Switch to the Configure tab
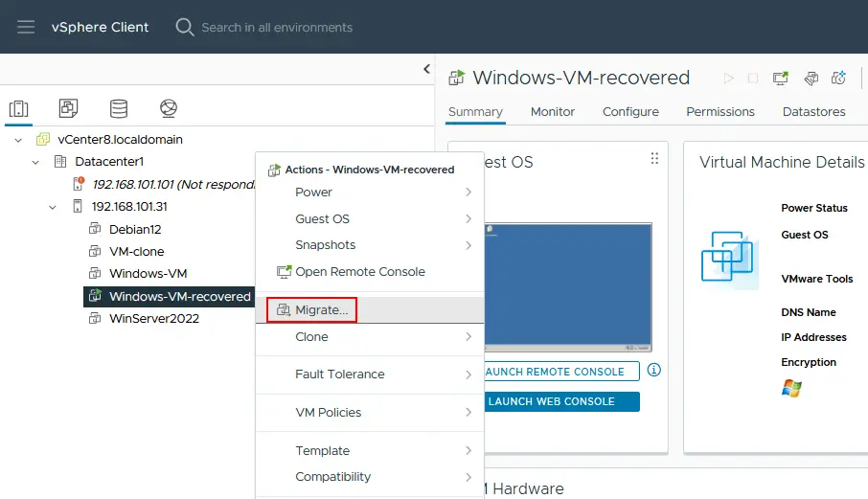 click(x=630, y=112)
